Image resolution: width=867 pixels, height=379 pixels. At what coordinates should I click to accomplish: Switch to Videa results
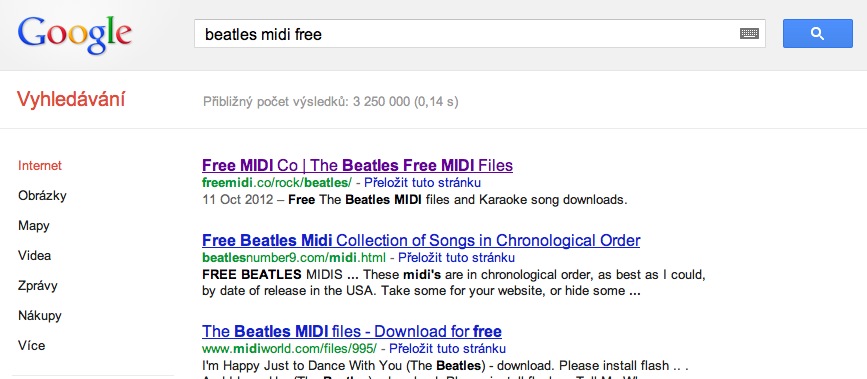34,256
